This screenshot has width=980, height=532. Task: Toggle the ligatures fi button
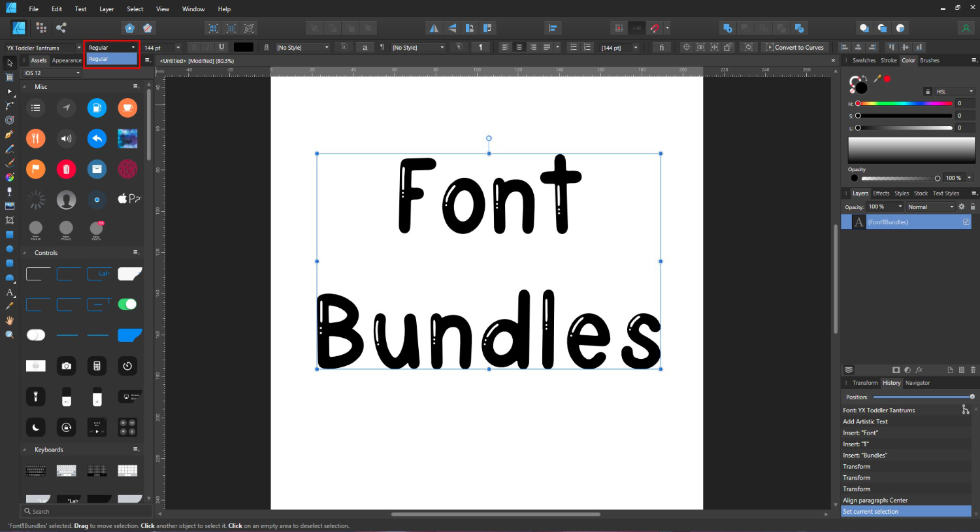pyautogui.click(x=662, y=47)
